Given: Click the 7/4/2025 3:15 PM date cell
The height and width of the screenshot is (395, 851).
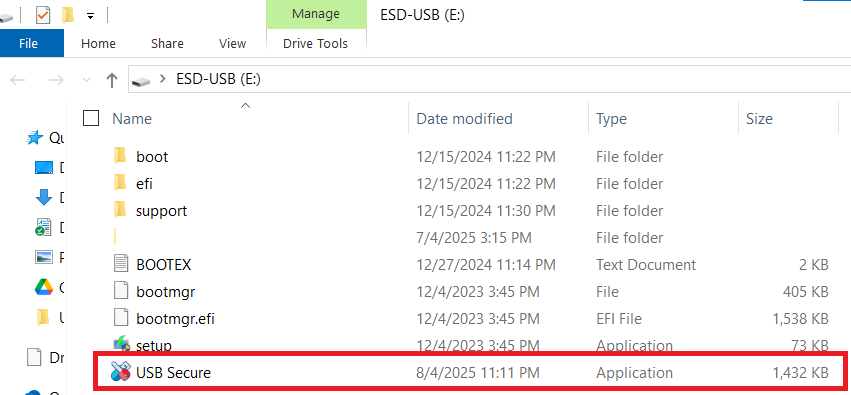Looking at the screenshot, I should pos(474,238).
